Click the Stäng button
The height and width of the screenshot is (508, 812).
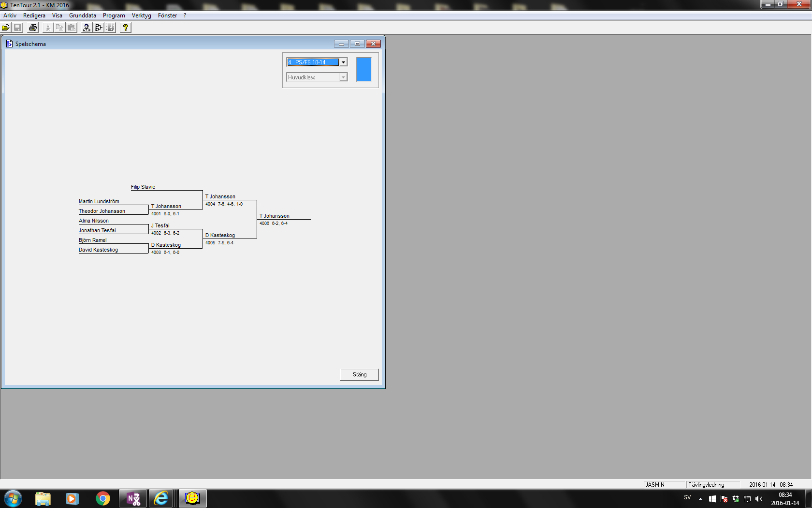click(359, 374)
